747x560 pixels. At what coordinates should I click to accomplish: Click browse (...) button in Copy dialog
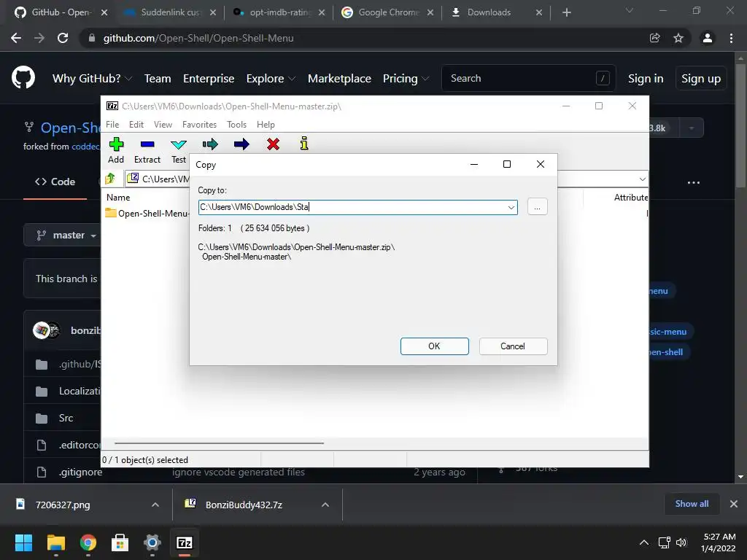point(538,207)
